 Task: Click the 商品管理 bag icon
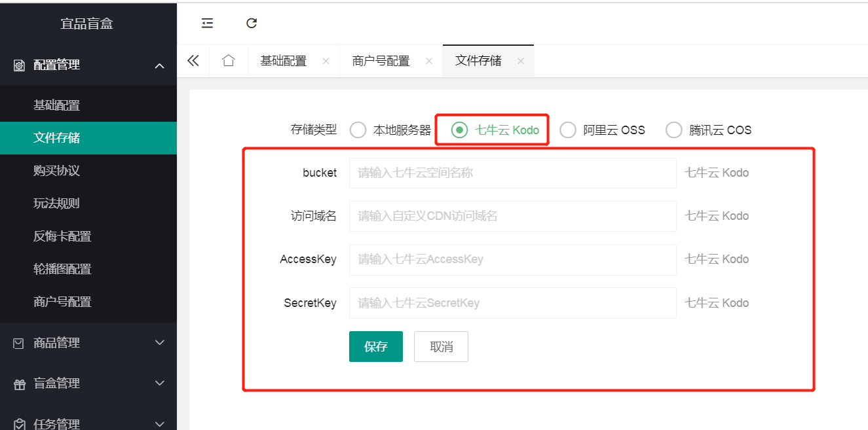click(19, 343)
